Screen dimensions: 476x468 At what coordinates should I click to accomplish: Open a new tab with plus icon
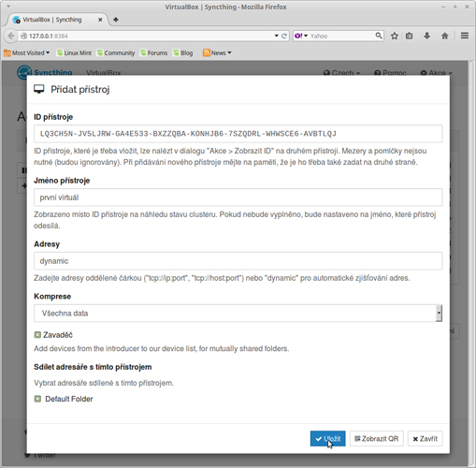pyautogui.click(x=116, y=20)
